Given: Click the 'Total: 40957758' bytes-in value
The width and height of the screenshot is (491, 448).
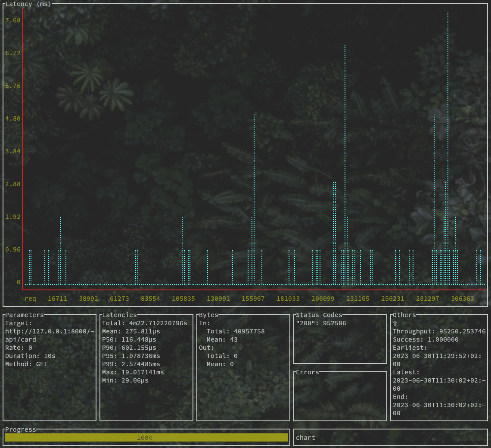Looking at the screenshot, I should point(236,331).
